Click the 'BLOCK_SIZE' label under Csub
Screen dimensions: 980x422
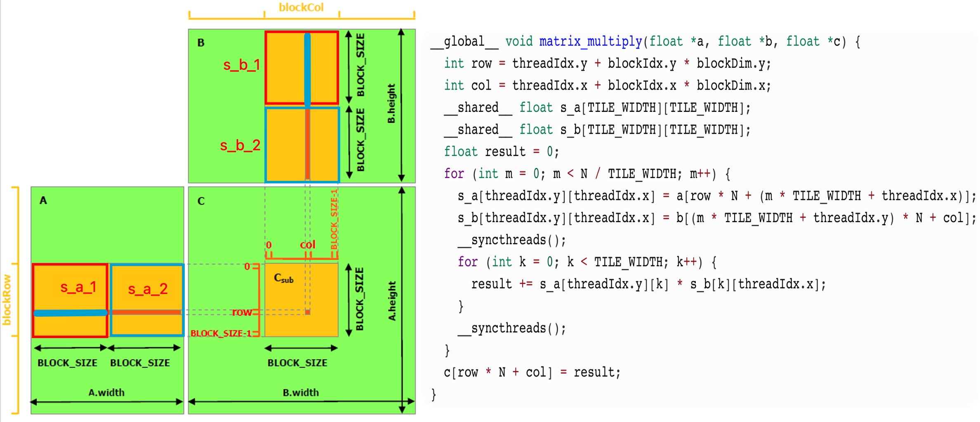pos(297,363)
